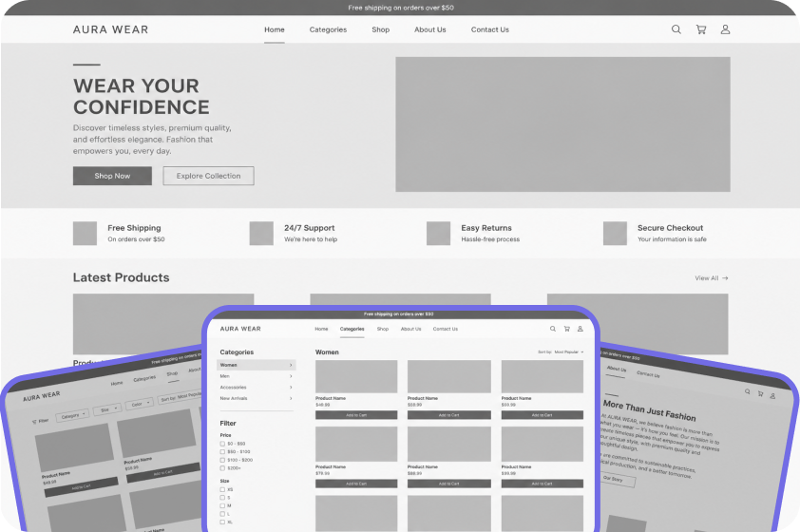Click the user icon in the About Us mockup
Screen dimensions: 800x532
tap(773, 396)
